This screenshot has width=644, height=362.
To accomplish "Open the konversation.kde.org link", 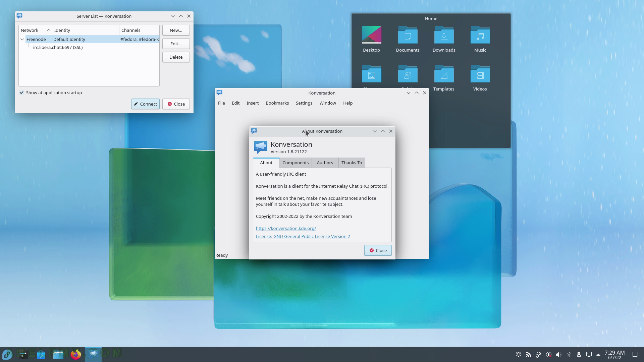I will point(286,228).
